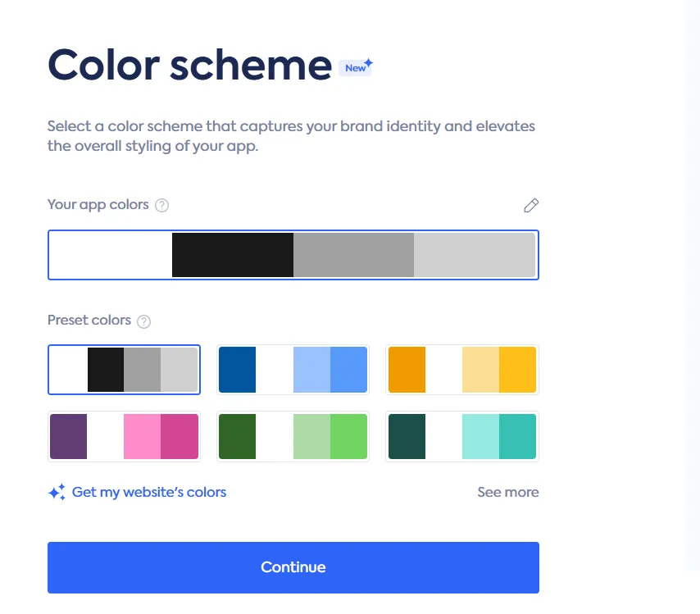Select the orange and yellow preset scheme
This screenshot has height=614, width=700.
point(461,370)
